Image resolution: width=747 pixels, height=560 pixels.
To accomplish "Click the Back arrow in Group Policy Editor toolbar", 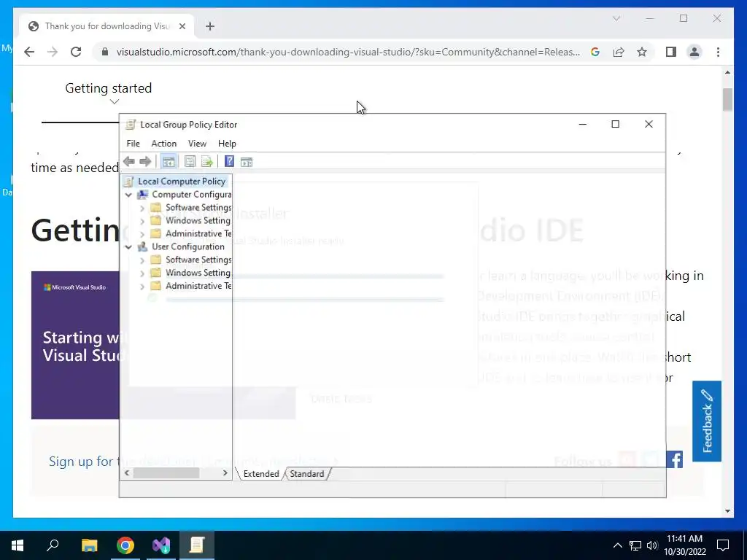I will pyautogui.click(x=128, y=161).
